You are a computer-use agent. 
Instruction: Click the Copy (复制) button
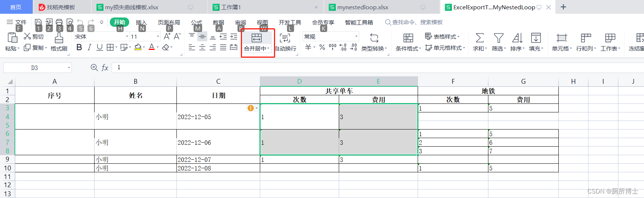click(35, 48)
